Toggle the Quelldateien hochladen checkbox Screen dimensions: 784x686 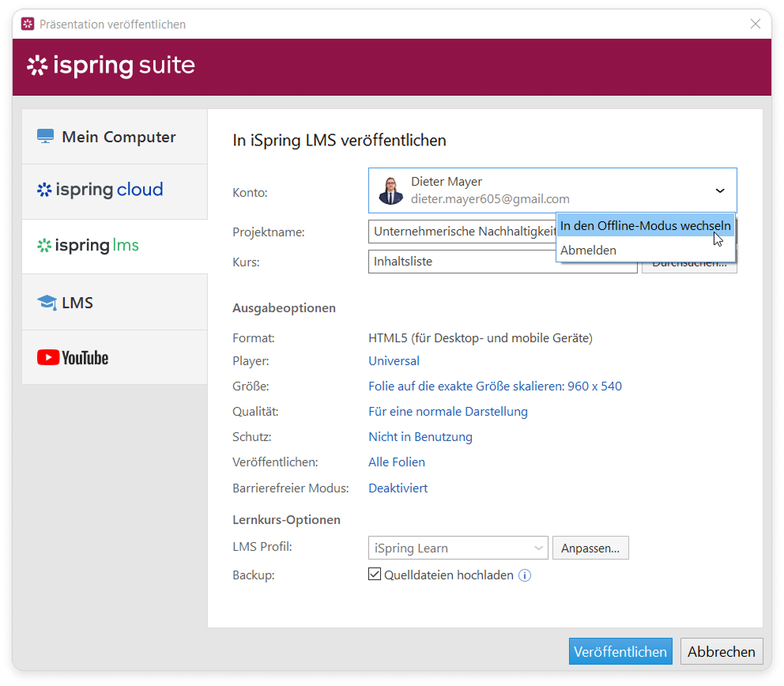pos(375,575)
